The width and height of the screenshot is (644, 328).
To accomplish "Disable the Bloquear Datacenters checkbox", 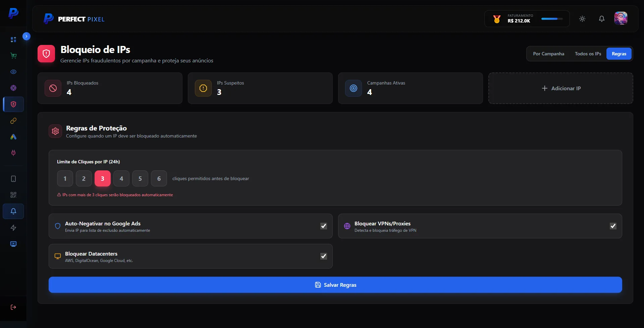I will click(x=323, y=256).
